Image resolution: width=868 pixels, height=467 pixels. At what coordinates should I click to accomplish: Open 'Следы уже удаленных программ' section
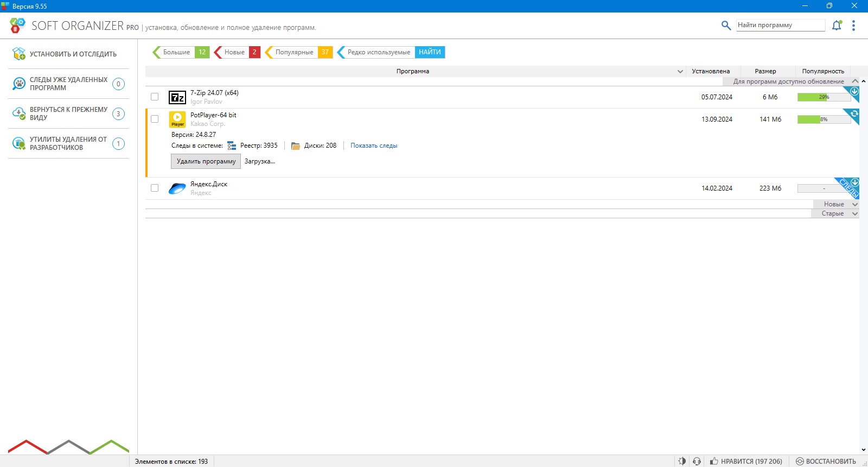[x=68, y=84]
